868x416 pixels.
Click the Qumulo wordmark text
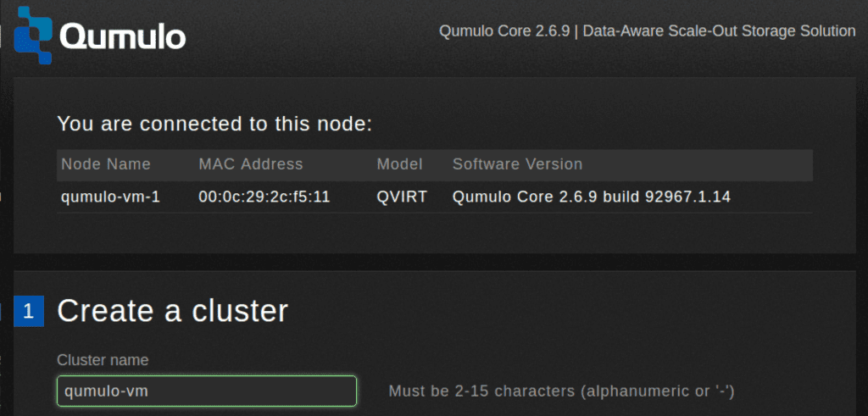pos(122,37)
